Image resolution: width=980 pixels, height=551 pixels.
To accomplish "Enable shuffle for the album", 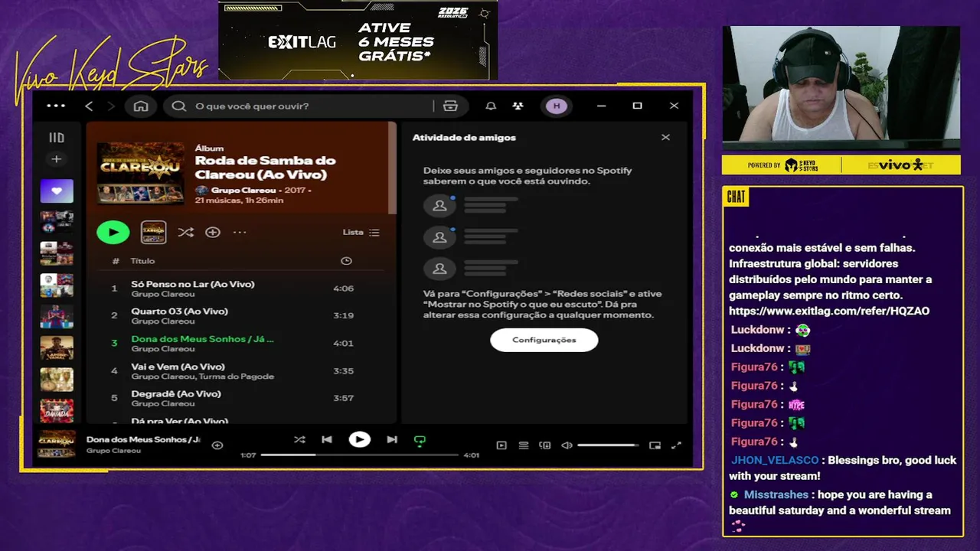I will tap(185, 232).
